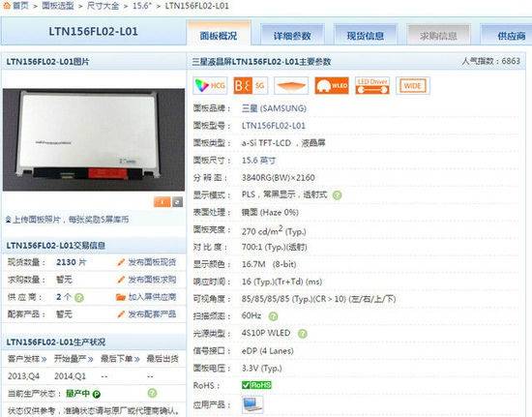This screenshot has width=532, height=417.
Task: Switch to the 详细参数 tab
Action: coord(292,35)
